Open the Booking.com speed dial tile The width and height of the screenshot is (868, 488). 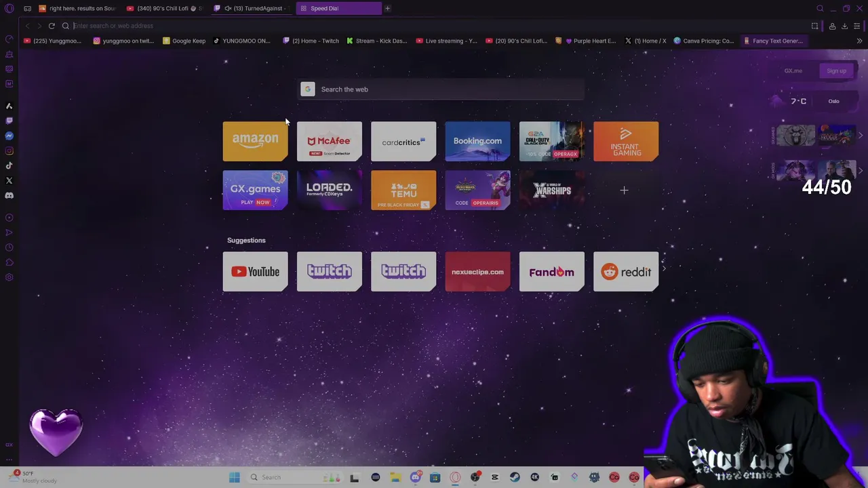[x=477, y=142]
